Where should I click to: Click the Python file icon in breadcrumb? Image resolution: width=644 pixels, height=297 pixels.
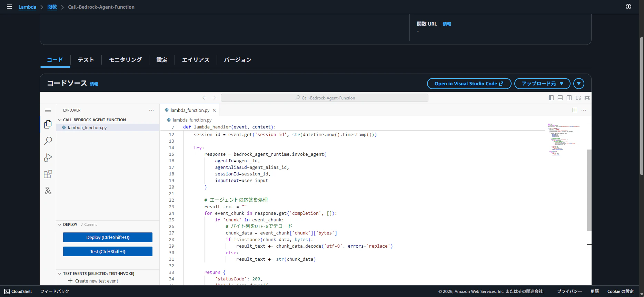pyautogui.click(x=169, y=120)
